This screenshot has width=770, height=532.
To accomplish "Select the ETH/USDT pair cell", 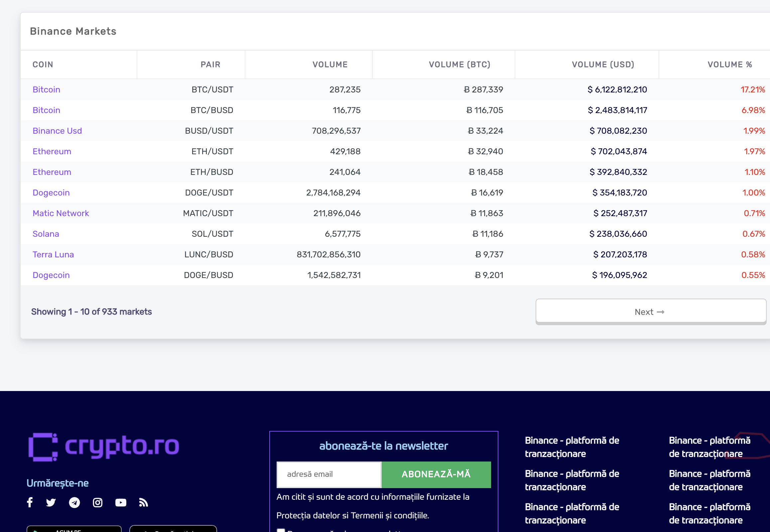I will 212,152.
